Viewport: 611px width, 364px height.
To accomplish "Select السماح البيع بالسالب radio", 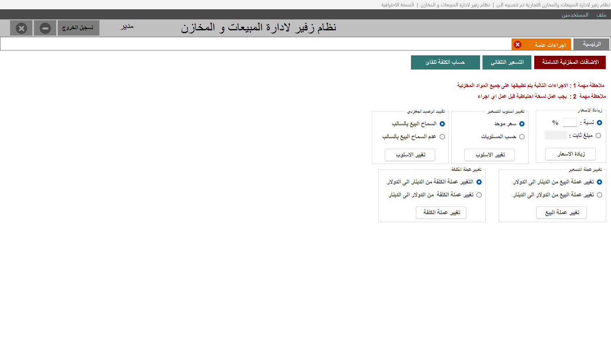I will coord(442,124).
